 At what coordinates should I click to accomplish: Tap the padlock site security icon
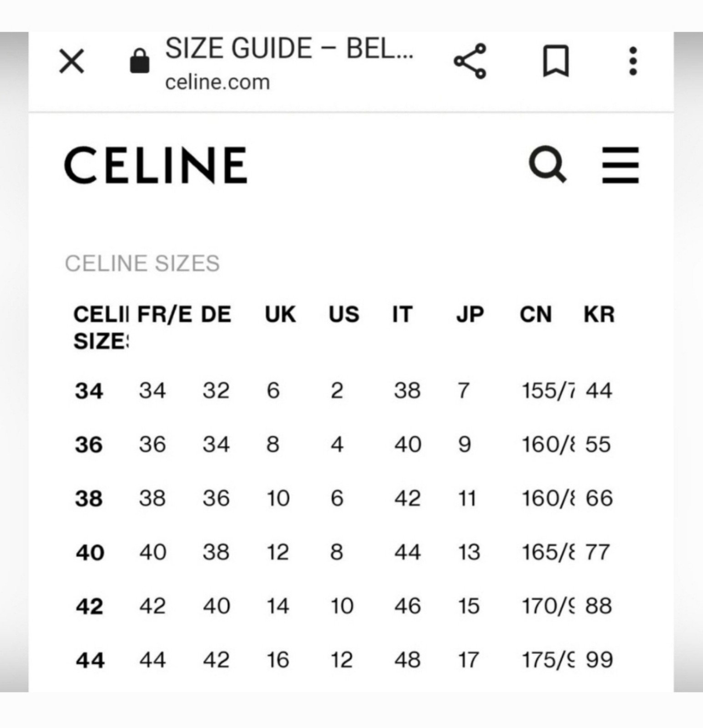click(140, 61)
